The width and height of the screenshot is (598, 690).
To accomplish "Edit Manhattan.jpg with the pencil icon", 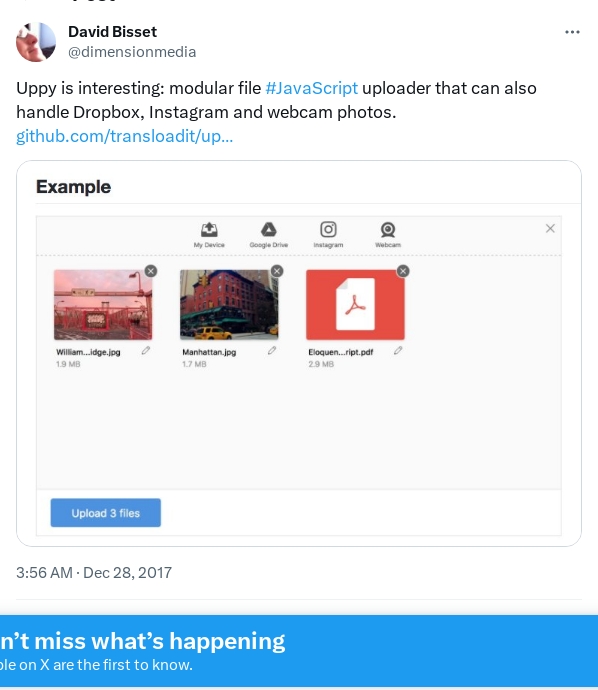I will coord(272,351).
